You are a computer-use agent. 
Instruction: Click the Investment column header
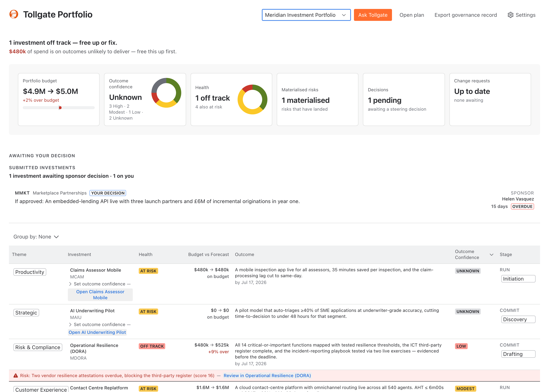79,255
